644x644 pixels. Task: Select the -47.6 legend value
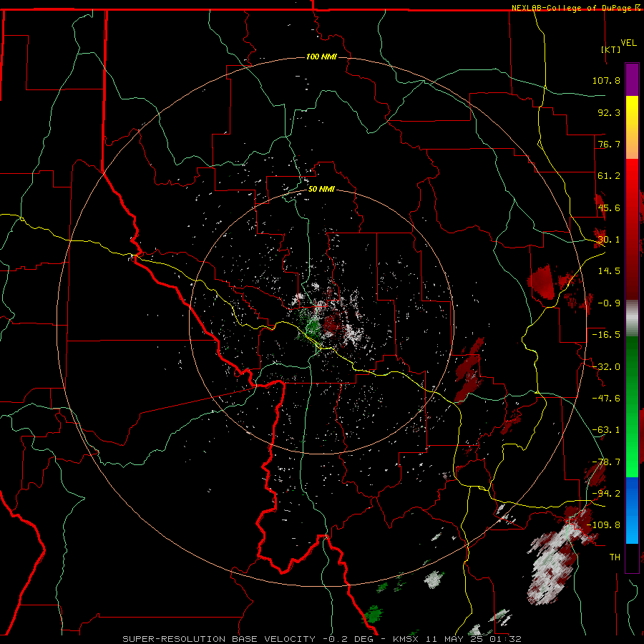point(606,399)
